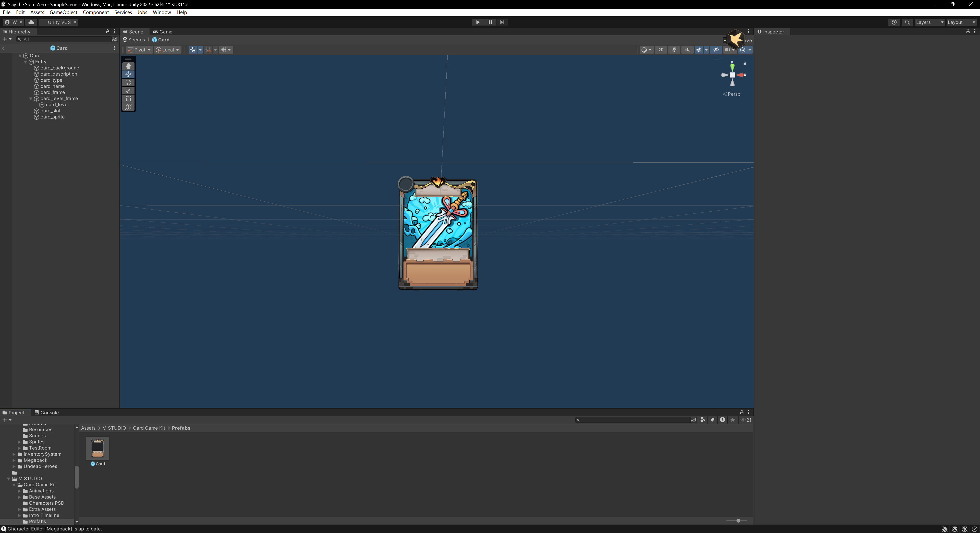Screen dimensions: 980x533
Task: Toggle scene audio mute
Action: 687,50
